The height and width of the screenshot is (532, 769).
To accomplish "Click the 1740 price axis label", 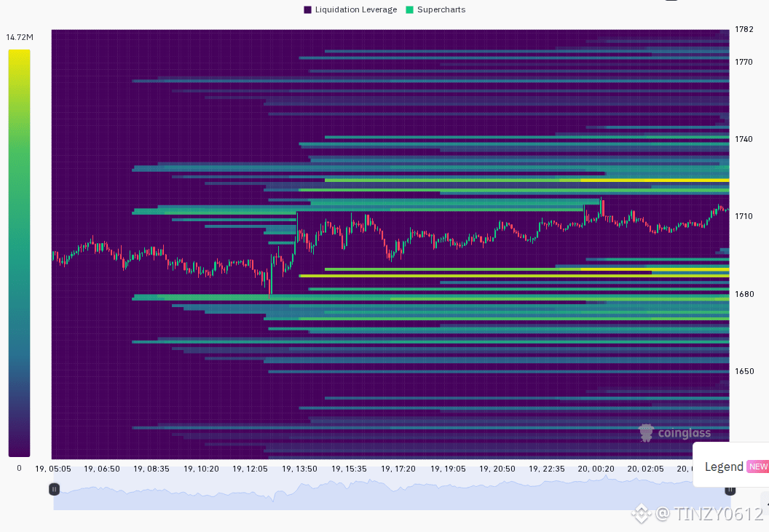I will click(744, 139).
